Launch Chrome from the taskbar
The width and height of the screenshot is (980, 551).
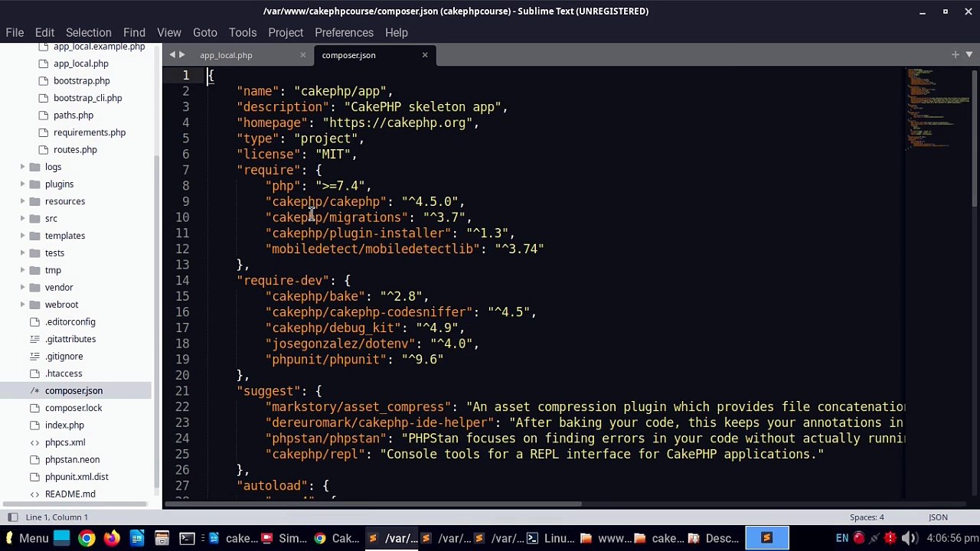(86, 538)
